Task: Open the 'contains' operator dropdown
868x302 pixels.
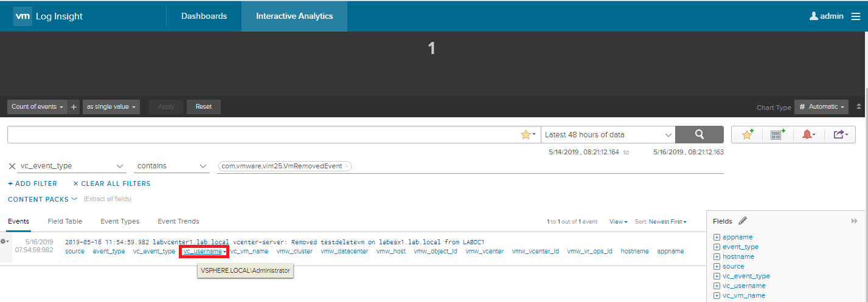Action: [x=172, y=166]
